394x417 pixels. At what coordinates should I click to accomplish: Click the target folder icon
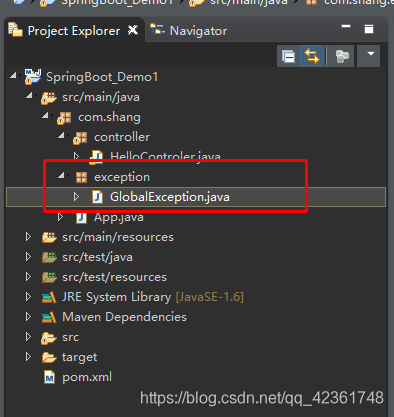click(x=49, y=357)
